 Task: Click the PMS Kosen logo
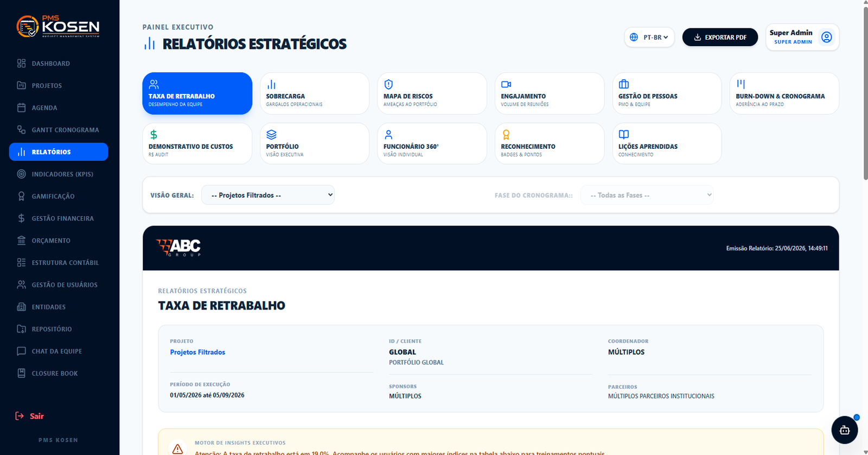point(58,26)
